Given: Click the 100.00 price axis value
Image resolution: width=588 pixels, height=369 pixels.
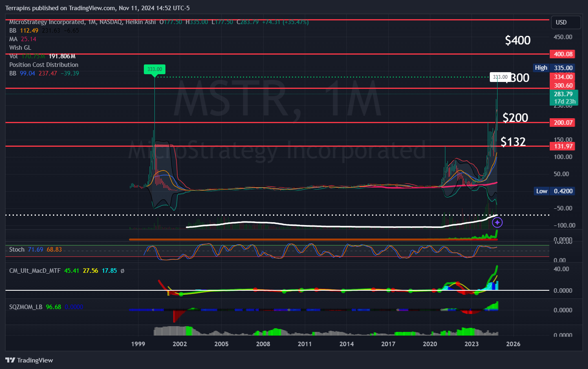Looking at the screenshot, I should pos(563,157).
